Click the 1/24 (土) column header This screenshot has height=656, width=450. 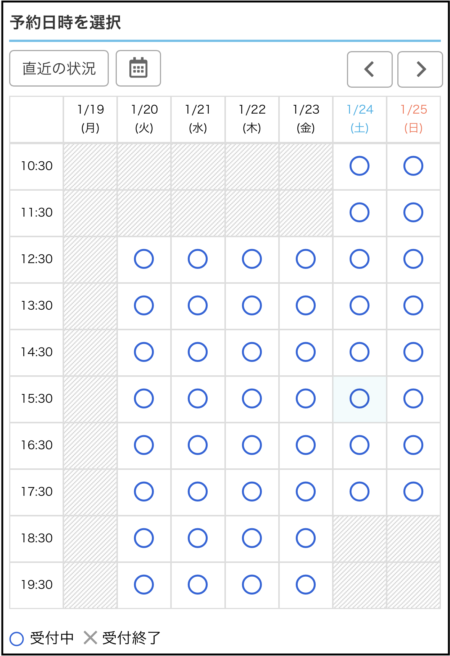point(360,119)
